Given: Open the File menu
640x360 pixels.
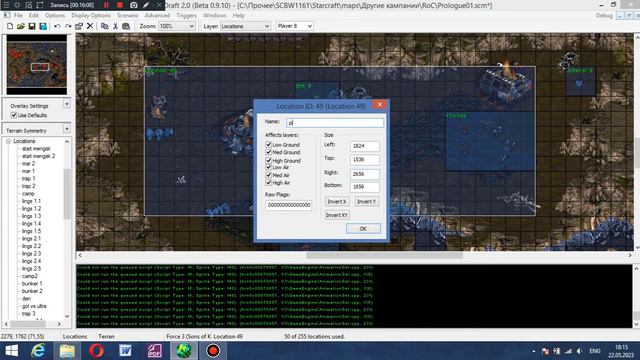Looking at the screenshot, I should (x=18, y=15).
